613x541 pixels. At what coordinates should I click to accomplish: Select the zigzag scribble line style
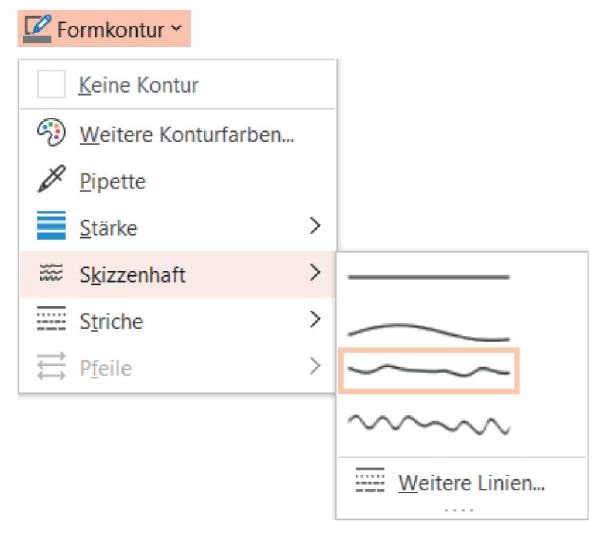point(428,426)
